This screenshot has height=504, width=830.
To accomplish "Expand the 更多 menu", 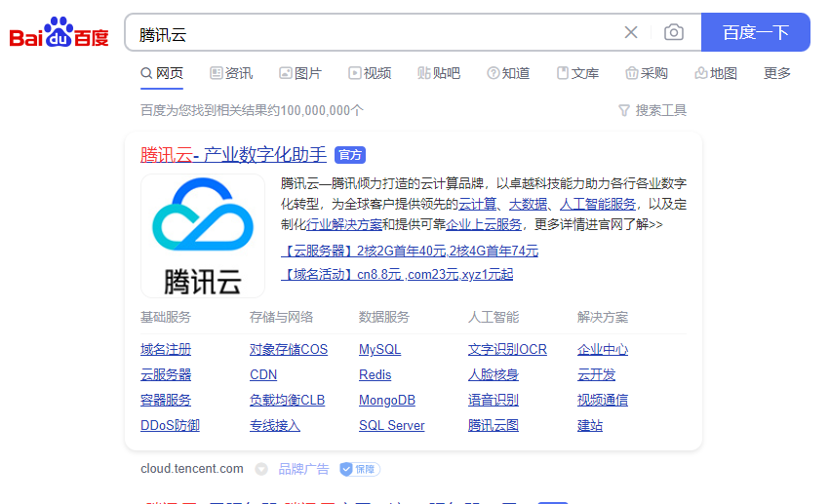I will click(x=777, y=73).
